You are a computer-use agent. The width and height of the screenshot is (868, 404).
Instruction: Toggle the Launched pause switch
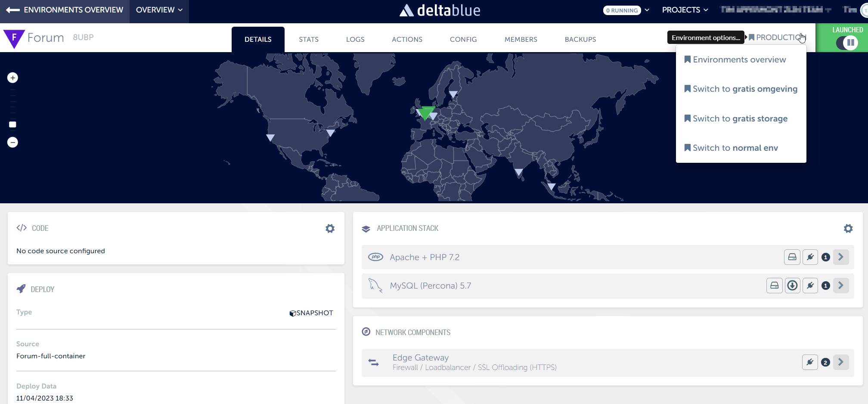click(x=847, y=43)
